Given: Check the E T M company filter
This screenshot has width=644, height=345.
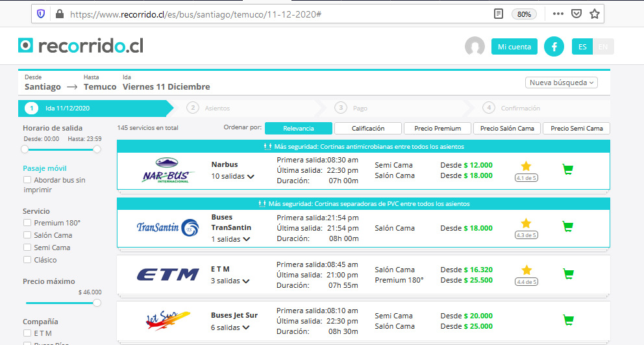Looking at the screenshot, I should [27, 333].
